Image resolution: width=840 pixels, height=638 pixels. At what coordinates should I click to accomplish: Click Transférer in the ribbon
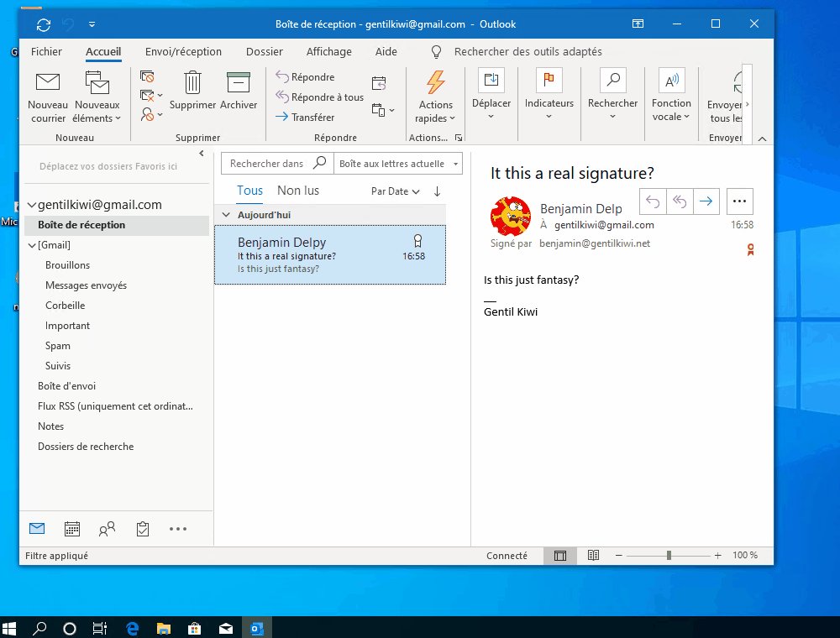(x=305, y=117)
